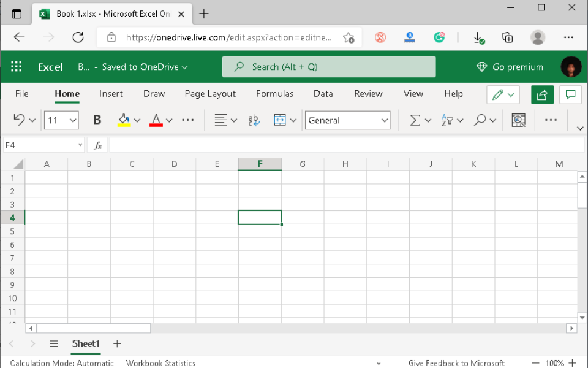Expand the Undo dropdown arrow
Viewport: 588px width, 368px height.
(32, 121)
